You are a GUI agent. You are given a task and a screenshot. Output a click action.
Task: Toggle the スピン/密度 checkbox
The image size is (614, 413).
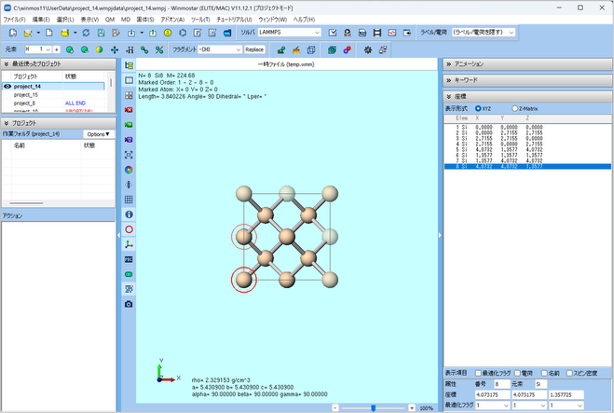(568, 372)
